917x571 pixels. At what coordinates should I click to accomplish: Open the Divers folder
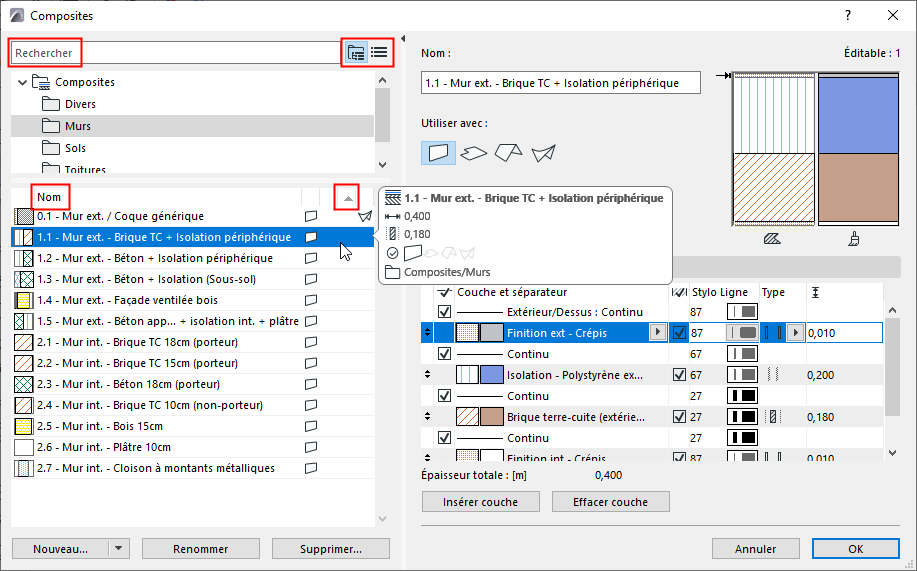pyautogui.click(x=80, y=104)
